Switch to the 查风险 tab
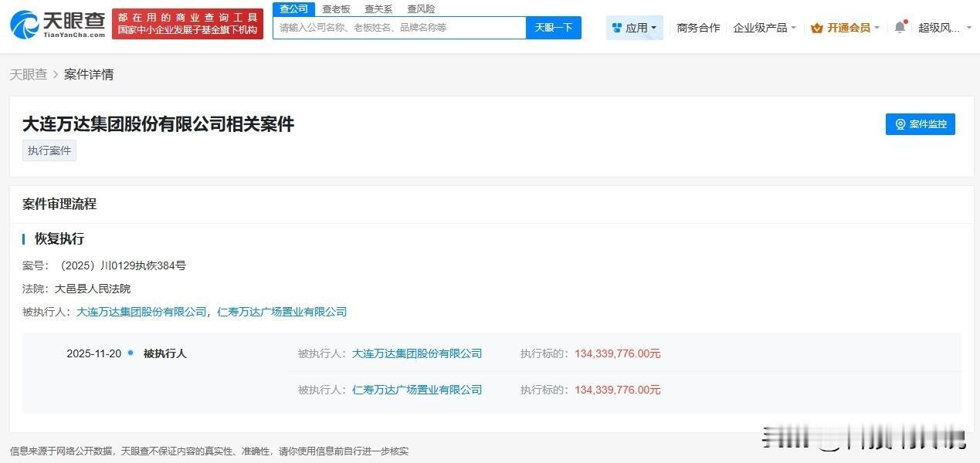This screenshot has width=980, height=463. [x=421, y=9]
